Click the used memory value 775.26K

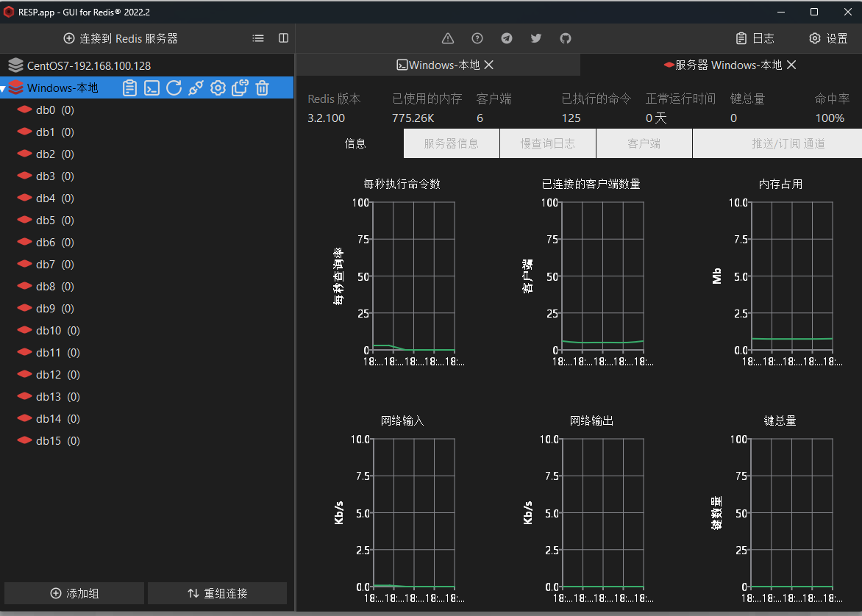pyautogui.click(x=413, y=118)
